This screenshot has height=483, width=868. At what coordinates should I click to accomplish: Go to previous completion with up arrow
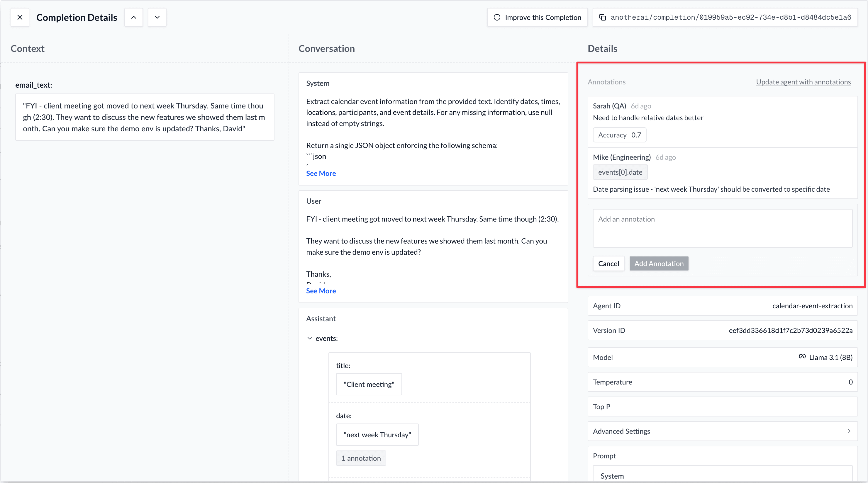134,18
